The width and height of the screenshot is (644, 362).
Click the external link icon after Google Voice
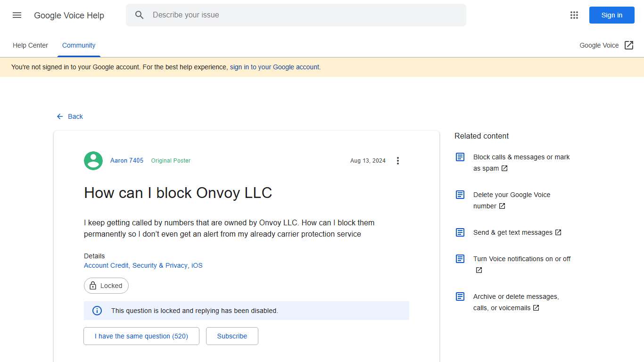(x=629, y=45)
